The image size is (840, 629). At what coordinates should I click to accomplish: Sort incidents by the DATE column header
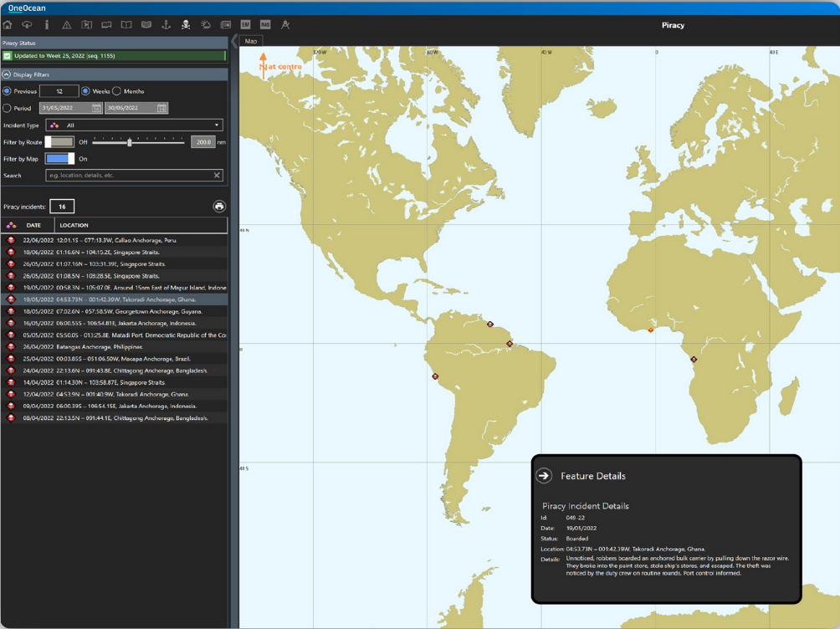tap(33, 225)
